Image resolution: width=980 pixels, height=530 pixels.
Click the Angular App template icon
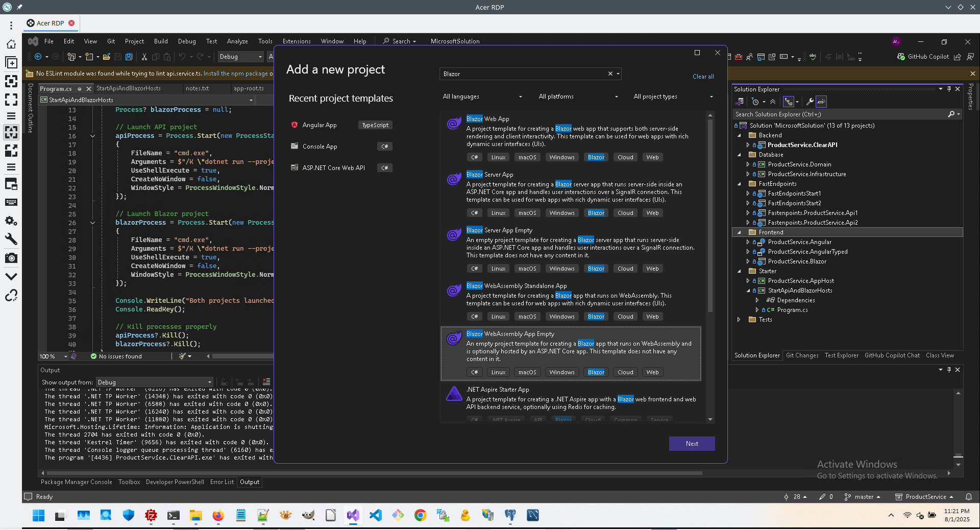(x=295, y=125)
